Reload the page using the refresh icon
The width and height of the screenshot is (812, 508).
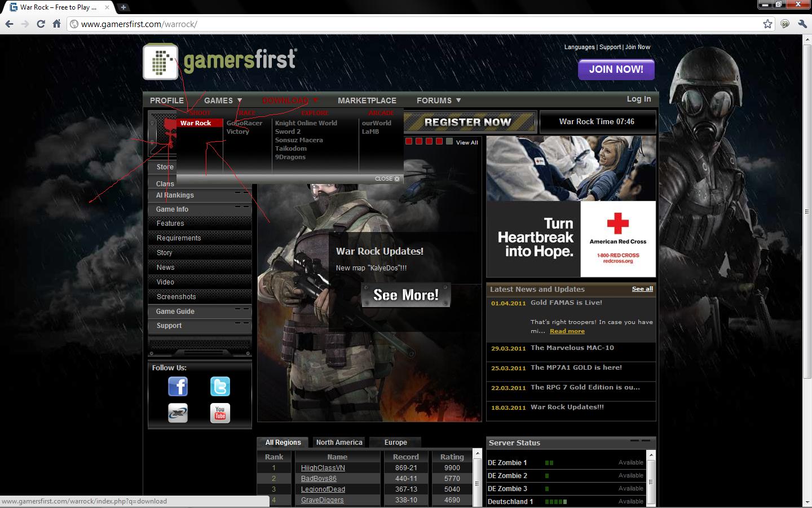click(41, 24)
